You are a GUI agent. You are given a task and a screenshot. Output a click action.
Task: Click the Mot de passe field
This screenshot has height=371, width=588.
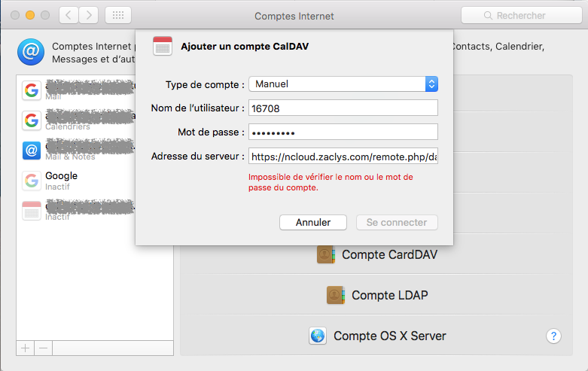[x=343, y=132]
